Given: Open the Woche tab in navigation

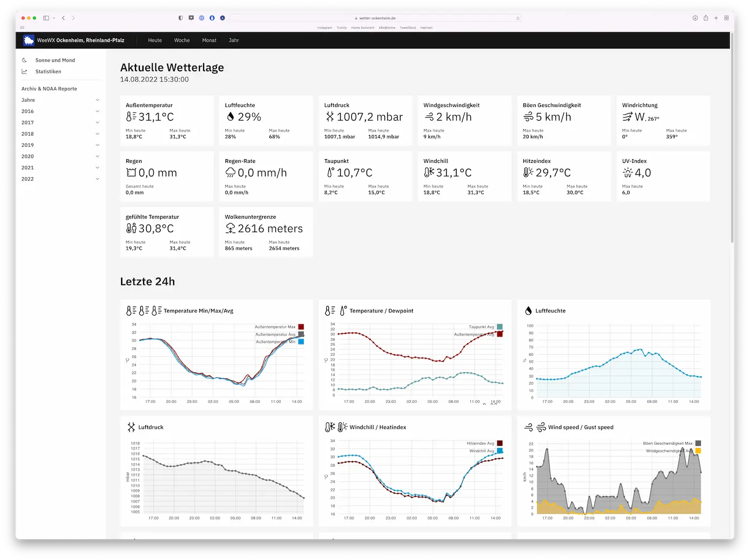Looking at the screenshot, I should point(182,40).
